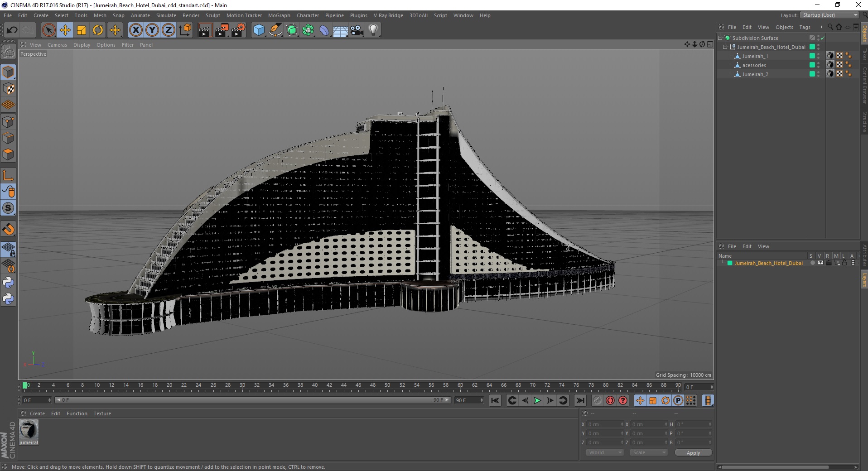Play the animation forward
This screenshot has width=868, height=471.
point(537,400)
